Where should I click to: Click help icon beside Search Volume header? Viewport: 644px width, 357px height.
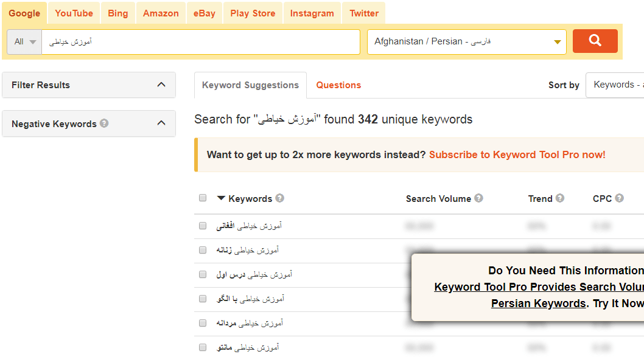coord(478,198)
